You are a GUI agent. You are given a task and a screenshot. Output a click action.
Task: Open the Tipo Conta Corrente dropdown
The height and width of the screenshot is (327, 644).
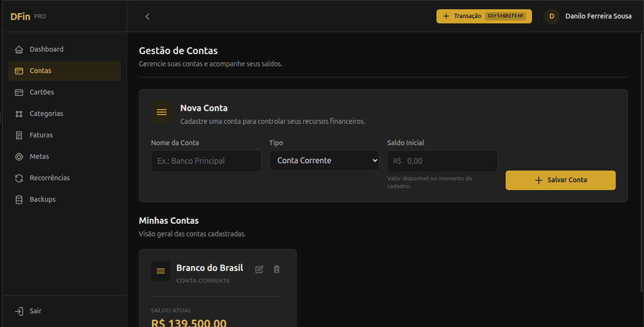(x=324, y=160)
